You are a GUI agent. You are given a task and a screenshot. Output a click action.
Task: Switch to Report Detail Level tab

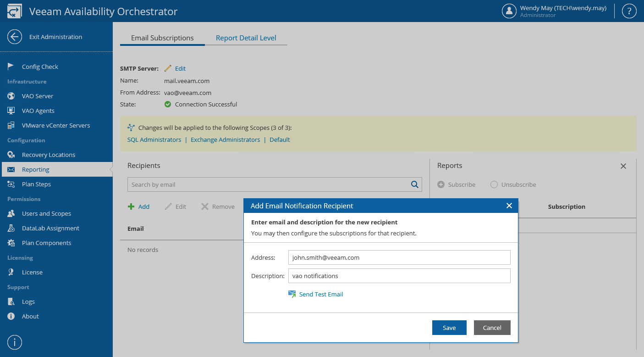coord(246,38)
